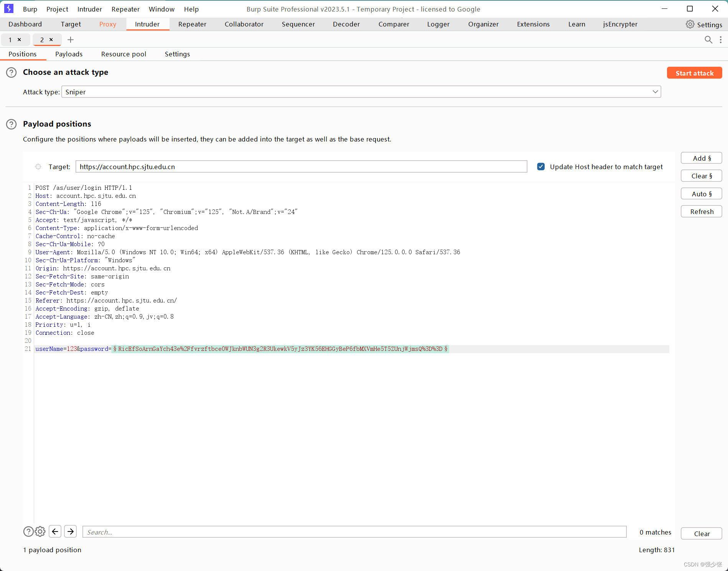
Task: Open the Burp menu
Action: (x=30, y=9)
